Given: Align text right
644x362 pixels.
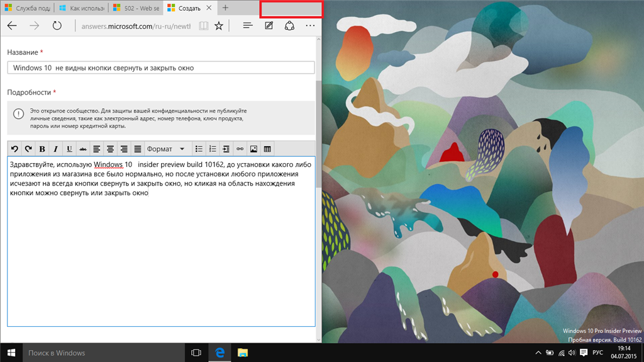Looking at the screenshot, I should pyautogui.click(x=124, y=149).
